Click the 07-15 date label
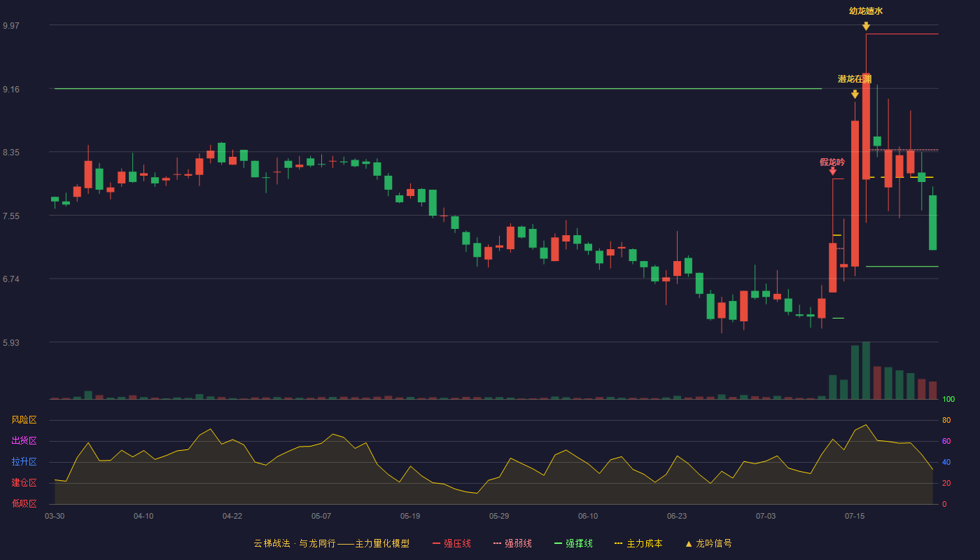Screen dimensions: 980x560 (x=855, y=516)
